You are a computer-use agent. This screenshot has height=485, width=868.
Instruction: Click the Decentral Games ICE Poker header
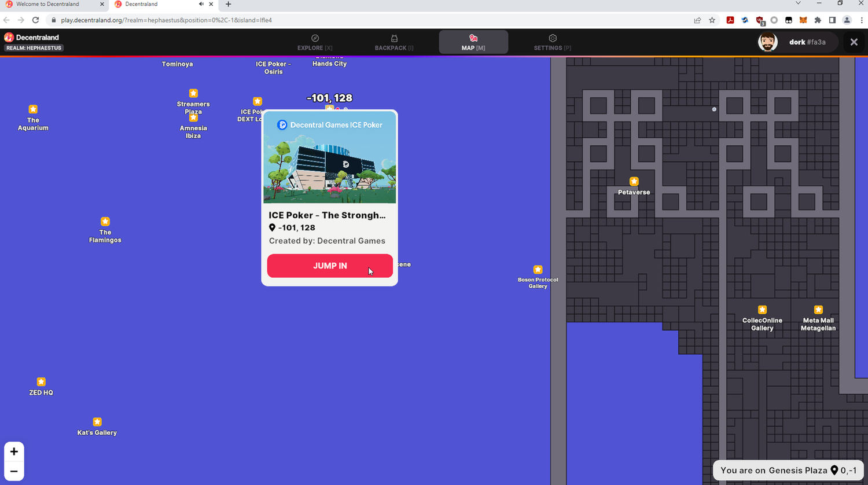pyautogui.click(x=330, y=125)
